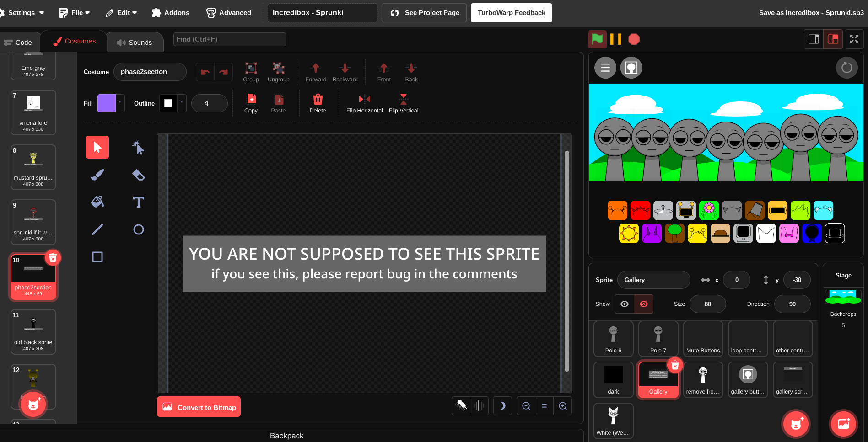Select the arrow Select tool

click(97, 147)
